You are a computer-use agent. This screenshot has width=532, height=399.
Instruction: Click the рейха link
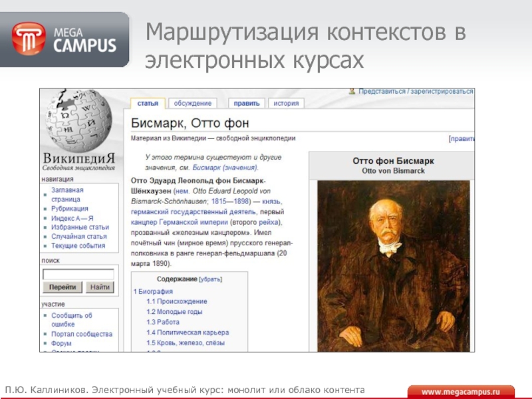coord(269,223)
